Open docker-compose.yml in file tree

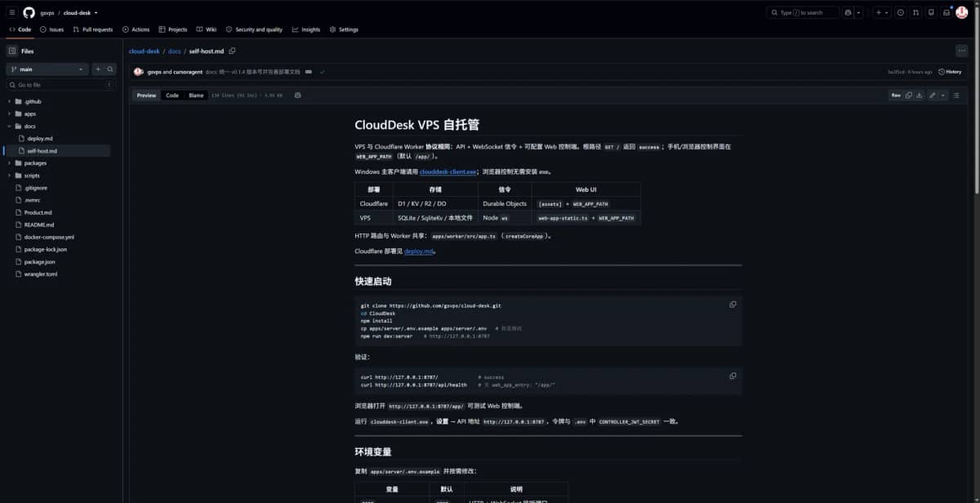click(x=49, y=237)
